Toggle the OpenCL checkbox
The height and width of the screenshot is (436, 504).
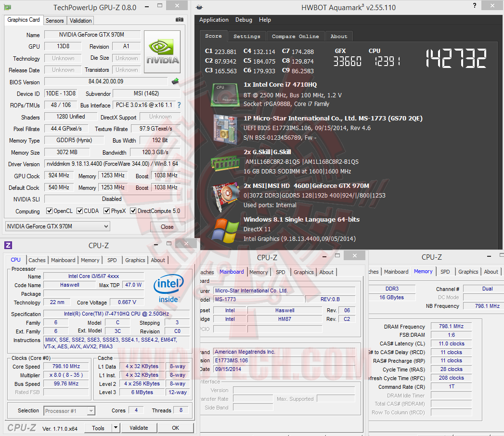pyautogui.click(x=49, y=211)
